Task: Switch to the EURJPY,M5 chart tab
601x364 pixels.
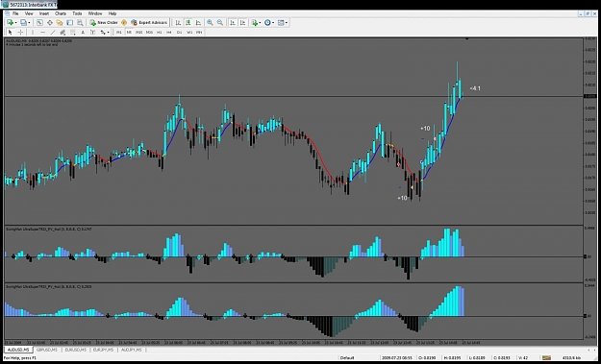Action: (104, 350)
